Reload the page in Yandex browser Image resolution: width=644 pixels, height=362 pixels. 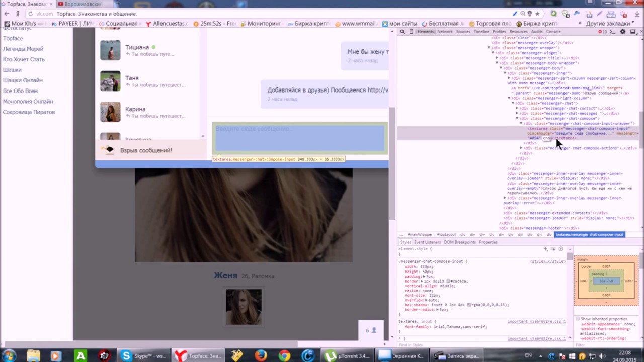click(x=31, y=14)
